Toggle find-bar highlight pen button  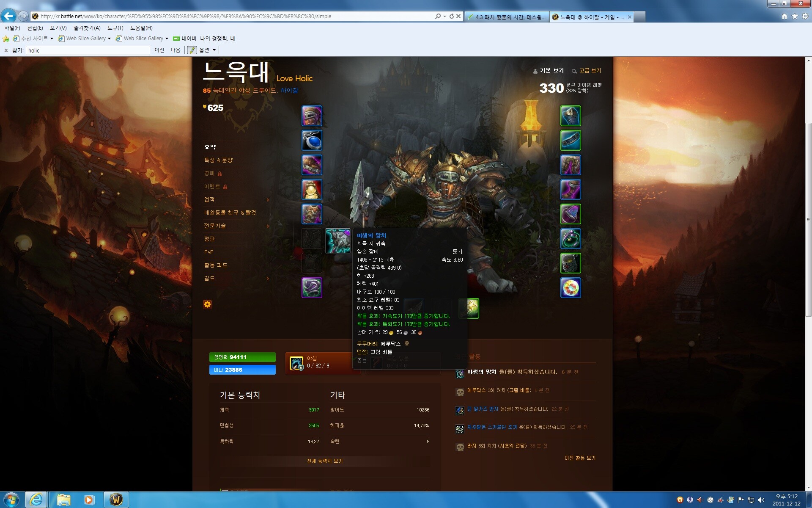(x=192, y=50)
